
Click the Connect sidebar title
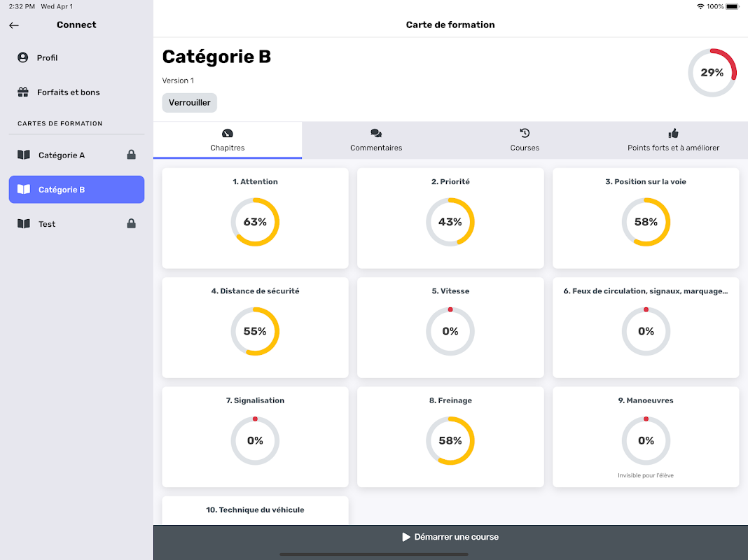[x=76, y=24]
